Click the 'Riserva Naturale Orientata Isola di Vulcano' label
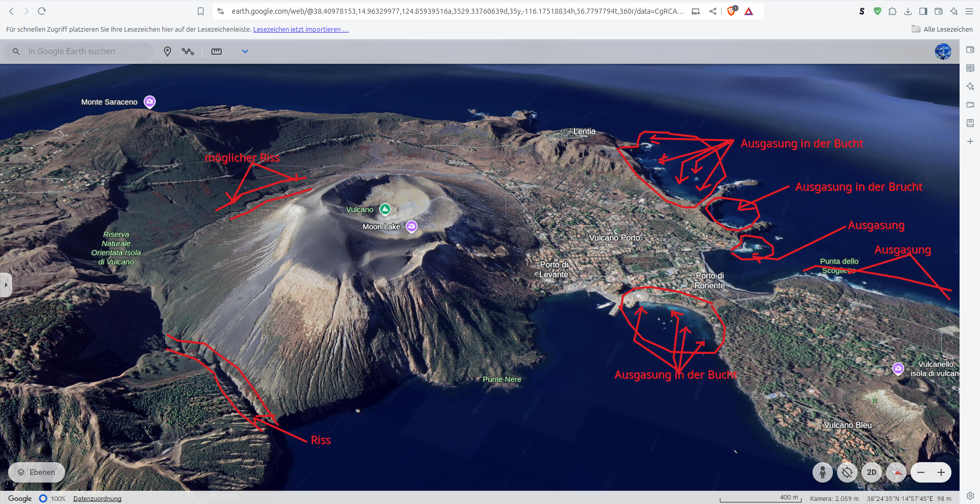This screenshot has width=980, height=504. point(116,248)
